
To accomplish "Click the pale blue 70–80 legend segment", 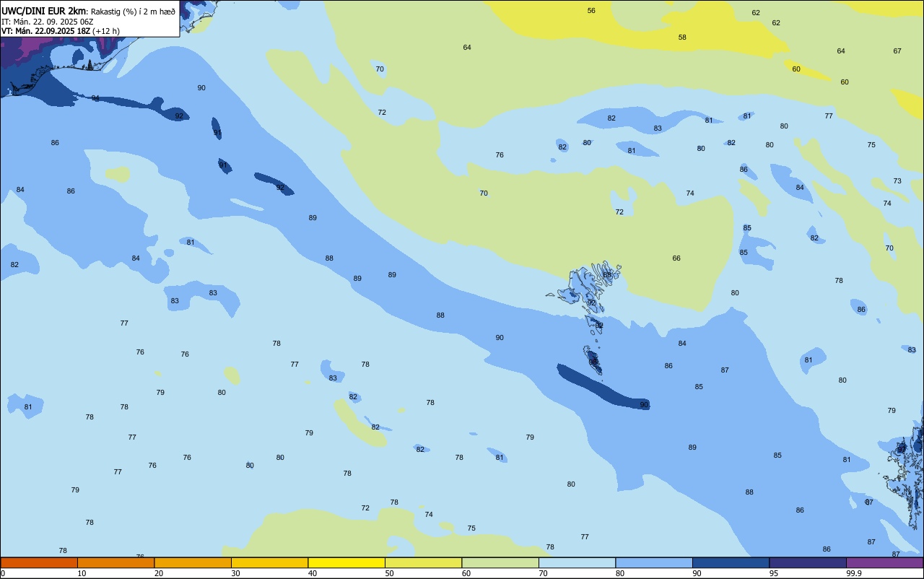I will (x=577, y=562).
